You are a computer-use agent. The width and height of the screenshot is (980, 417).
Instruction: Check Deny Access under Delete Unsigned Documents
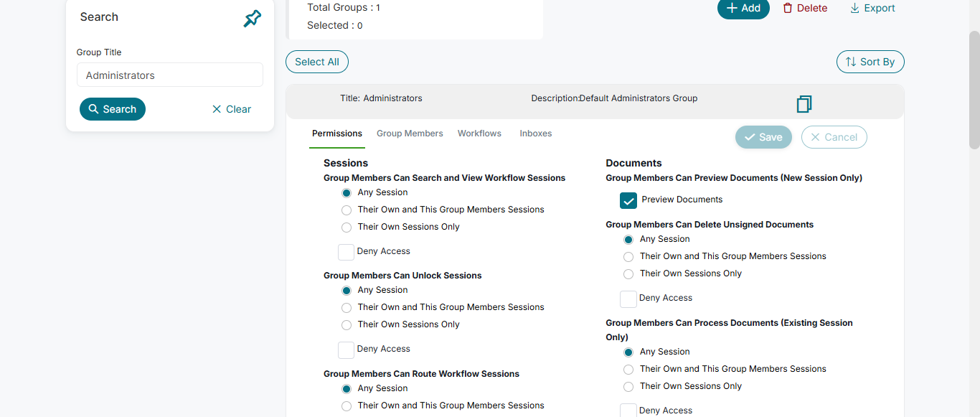(628, 299)
